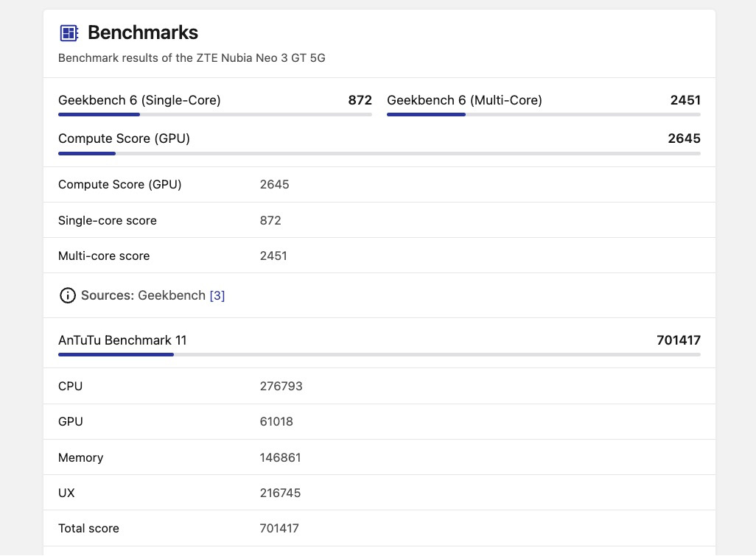This screenshot has height=556, width=756.
Task: Click the Memory value 146861
Action: point(280,458)
